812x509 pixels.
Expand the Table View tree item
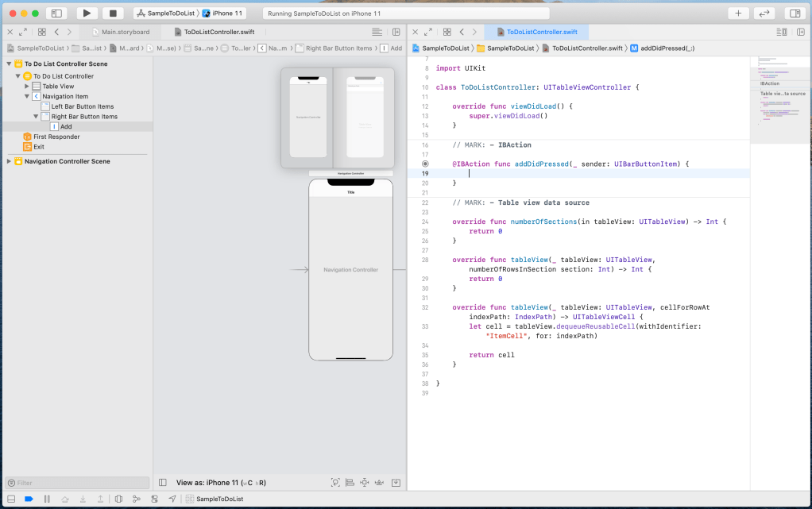(27, 87)
